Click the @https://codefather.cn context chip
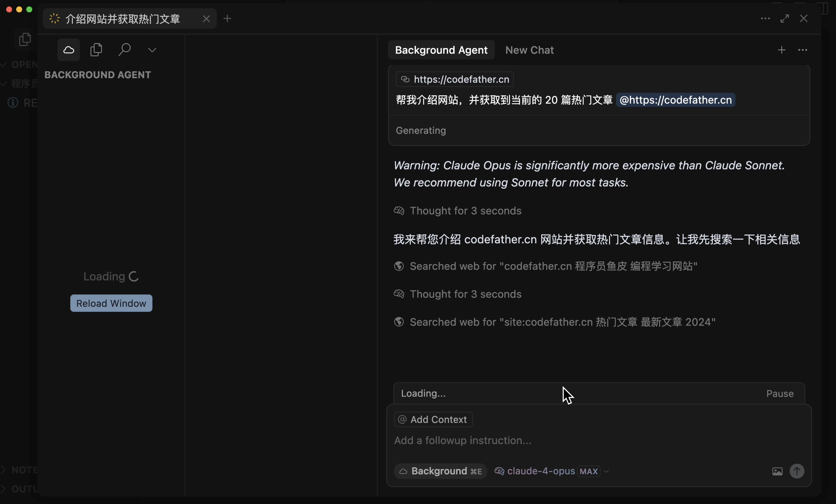The height and width of the screenshot is (504, 836). 675,100
